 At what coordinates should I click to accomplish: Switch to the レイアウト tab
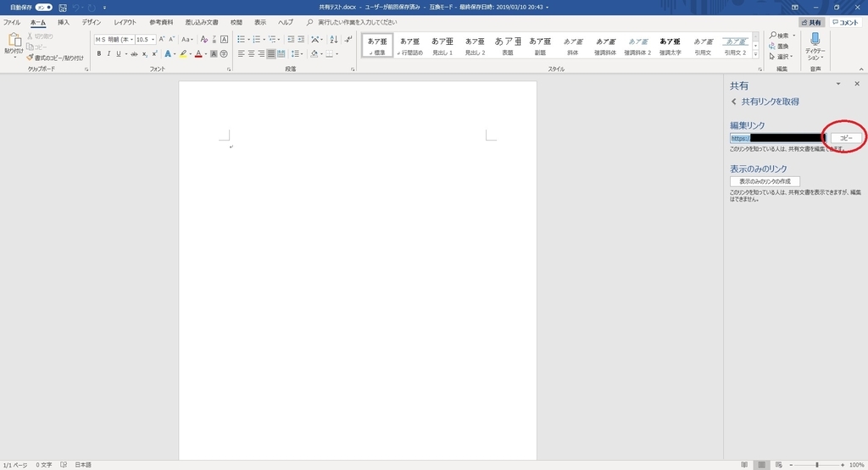[x=125, y=22]
